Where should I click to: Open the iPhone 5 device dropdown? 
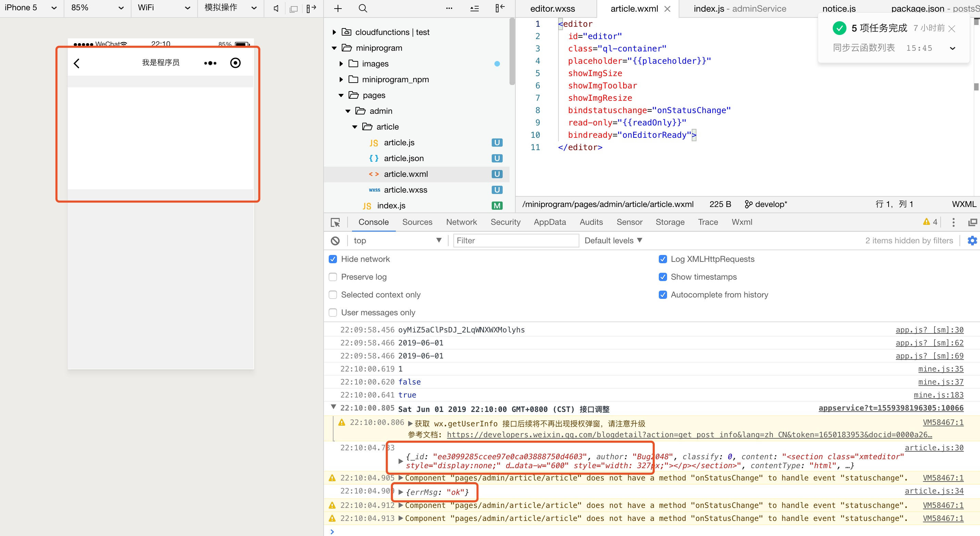31,8
